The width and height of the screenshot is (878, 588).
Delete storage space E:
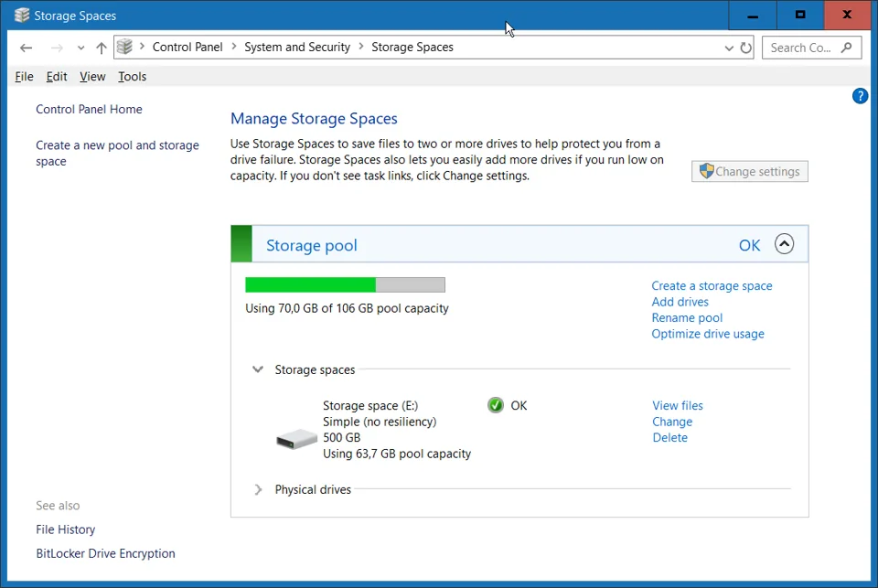[x=669, y=437]
